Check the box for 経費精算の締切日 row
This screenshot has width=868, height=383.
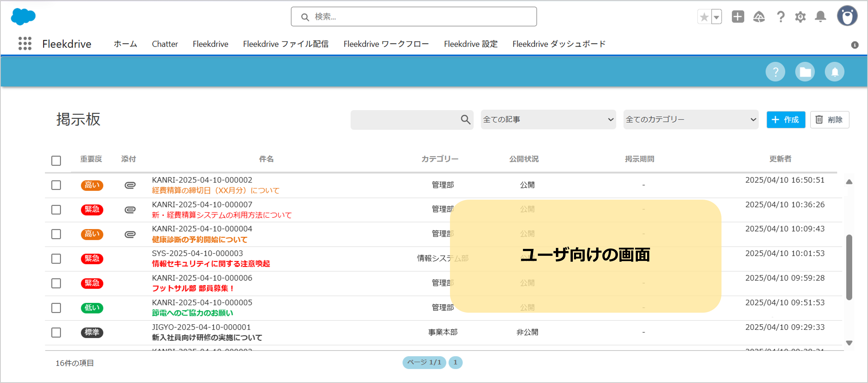(x=56, y=185)
